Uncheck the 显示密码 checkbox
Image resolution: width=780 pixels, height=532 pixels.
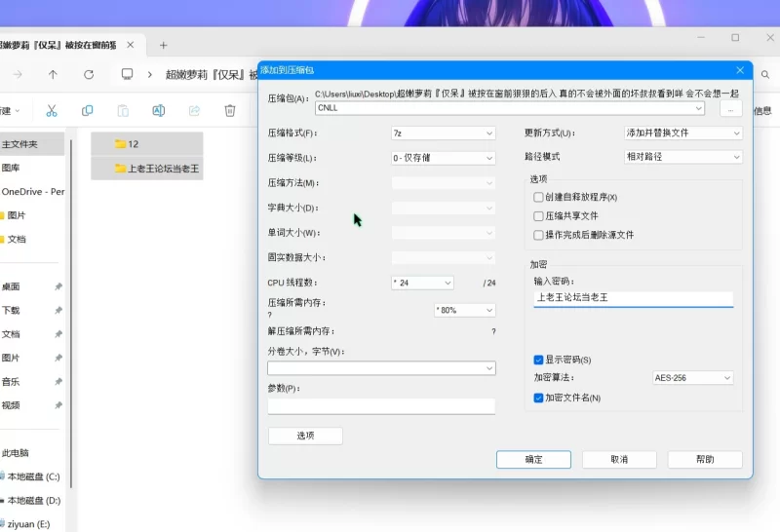click(x=538, y=360)
